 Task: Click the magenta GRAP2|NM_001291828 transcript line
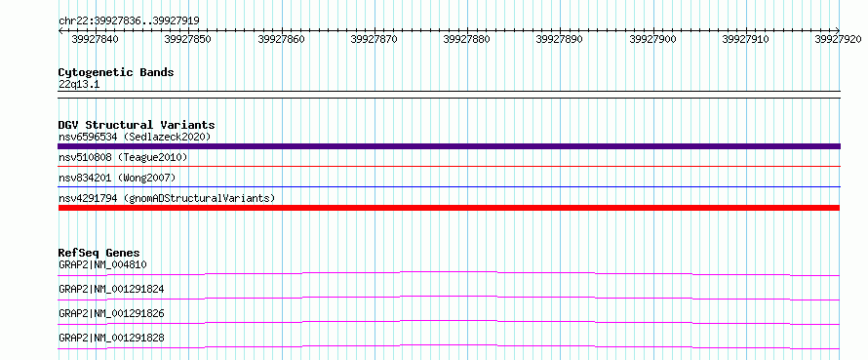(449, 346)
